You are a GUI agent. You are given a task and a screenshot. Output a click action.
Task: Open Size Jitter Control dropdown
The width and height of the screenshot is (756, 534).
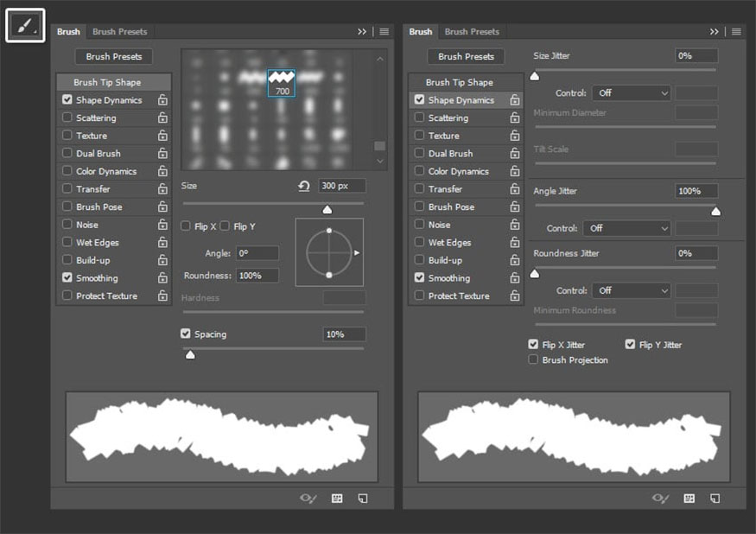point(632,92)
